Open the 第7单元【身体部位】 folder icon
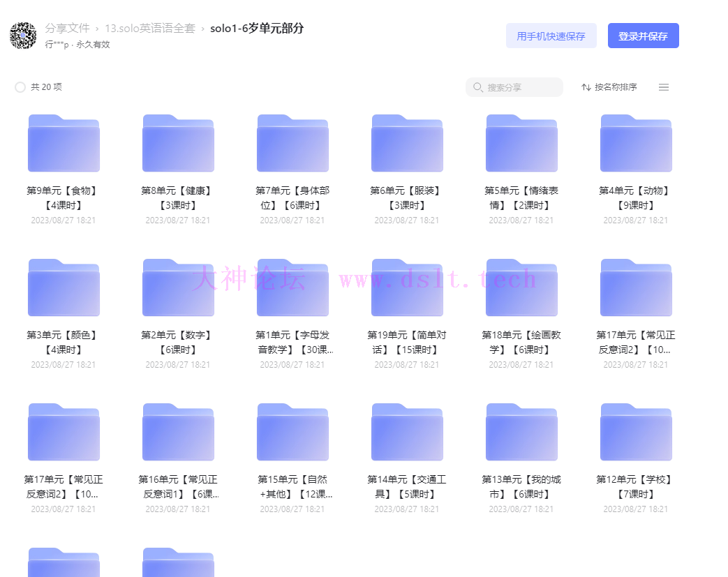The image size is (728, 577). pyautogui.click(x=292, y=144)
